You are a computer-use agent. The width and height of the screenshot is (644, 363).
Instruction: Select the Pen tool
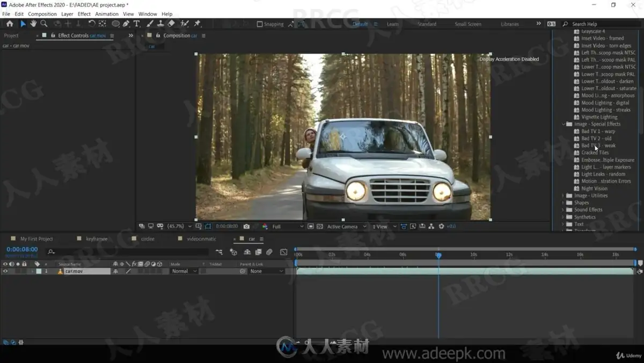pyautogui.click(x=126, y=24)
